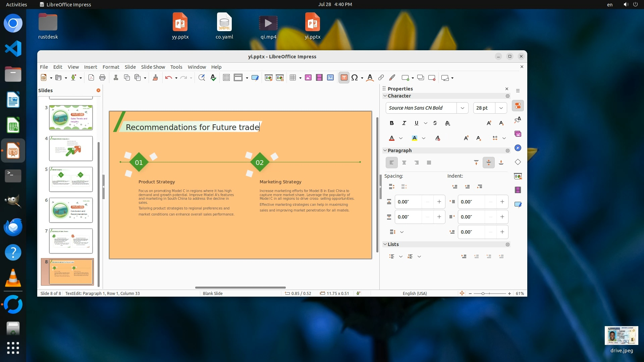Viewport: 644px width, 362px height.
Task: Open the sidebar Gallery panel icon
Action: click(x=518, y=134)
